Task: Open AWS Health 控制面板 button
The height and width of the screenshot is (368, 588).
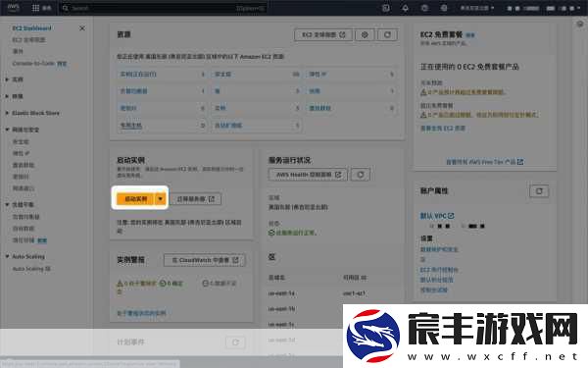Action: coord(308,175)
